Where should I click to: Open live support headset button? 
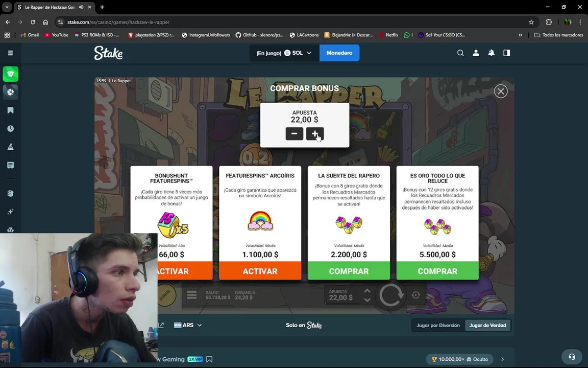tap(572, 357)
